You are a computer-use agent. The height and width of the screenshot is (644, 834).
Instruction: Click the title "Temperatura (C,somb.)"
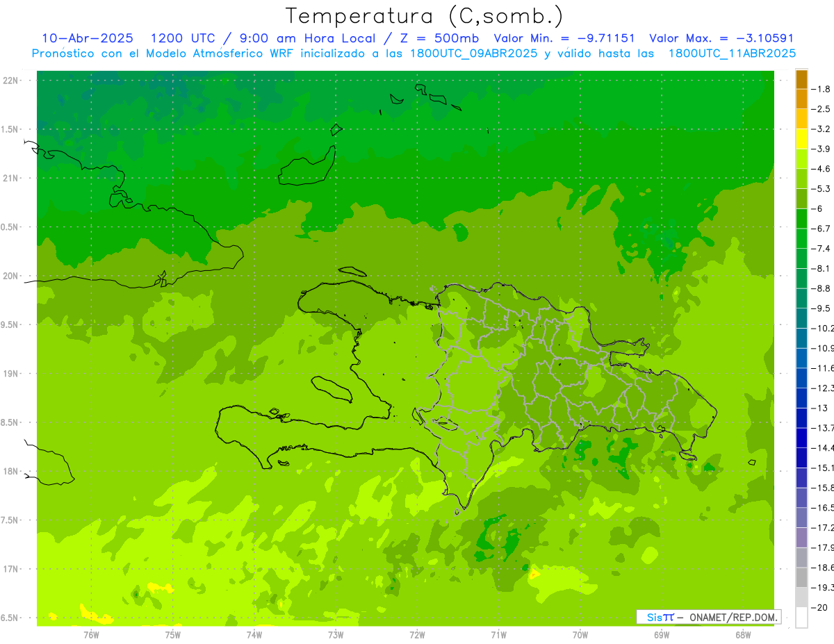pos(425,16)
